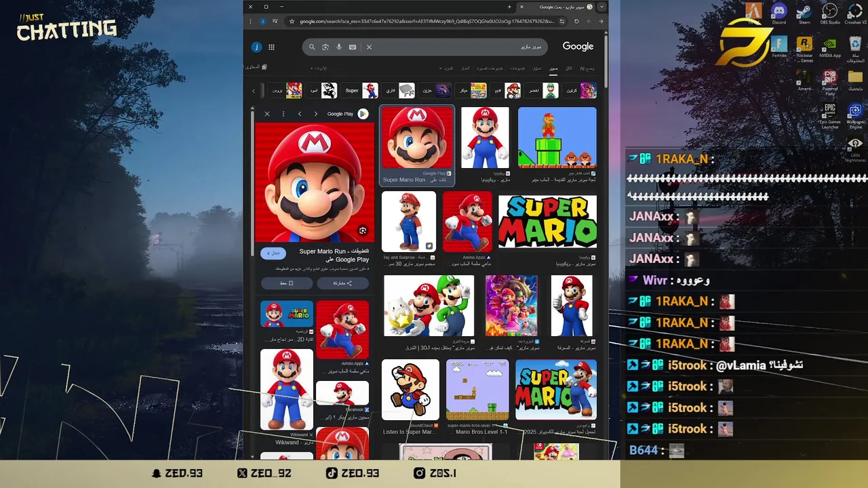
Task: Advance the suggestion chips carousel arrow
Action: coord(254,91)
